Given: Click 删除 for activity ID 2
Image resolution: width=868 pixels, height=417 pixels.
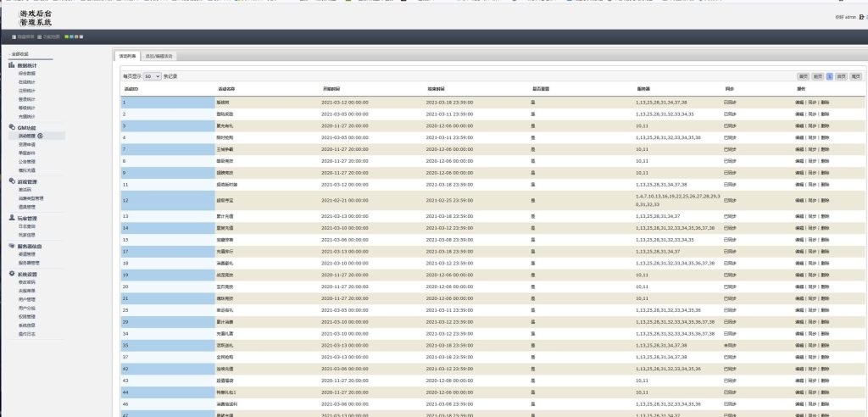Looking at the screenshot, I should point(826,113).
